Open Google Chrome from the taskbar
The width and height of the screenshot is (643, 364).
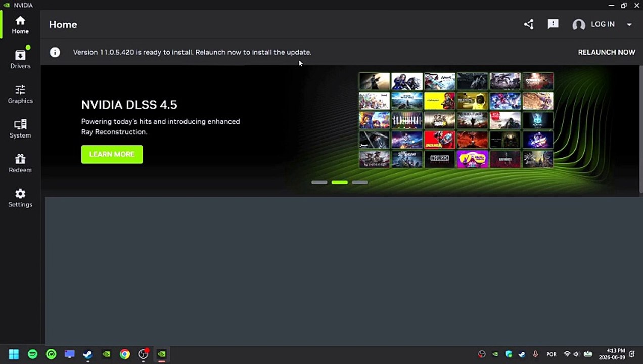[124, 354]
